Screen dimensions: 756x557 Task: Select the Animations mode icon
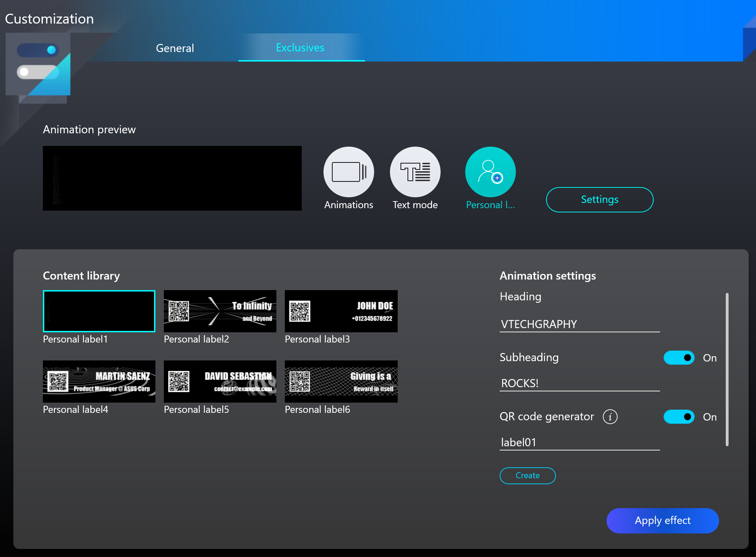coord(348,172)
